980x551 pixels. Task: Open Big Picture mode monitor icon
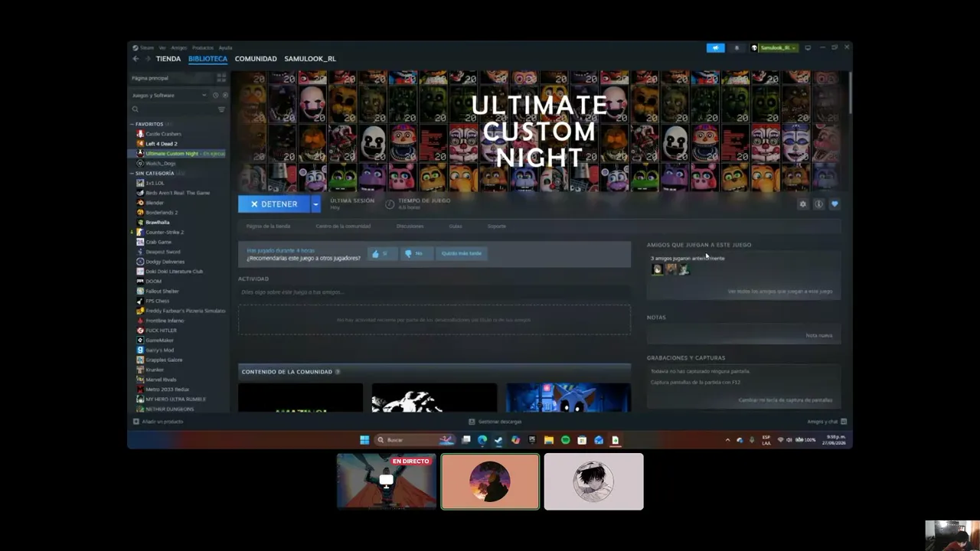click(808, 47)
